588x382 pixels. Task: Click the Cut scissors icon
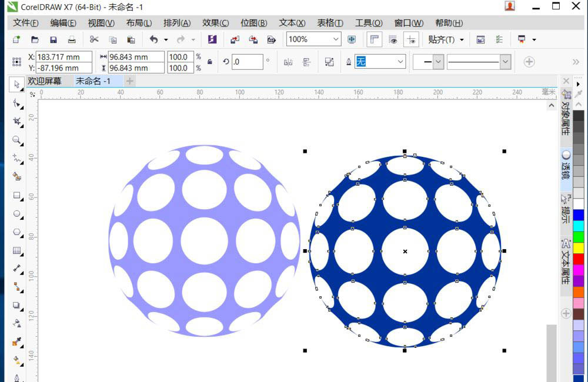point(94,39)
